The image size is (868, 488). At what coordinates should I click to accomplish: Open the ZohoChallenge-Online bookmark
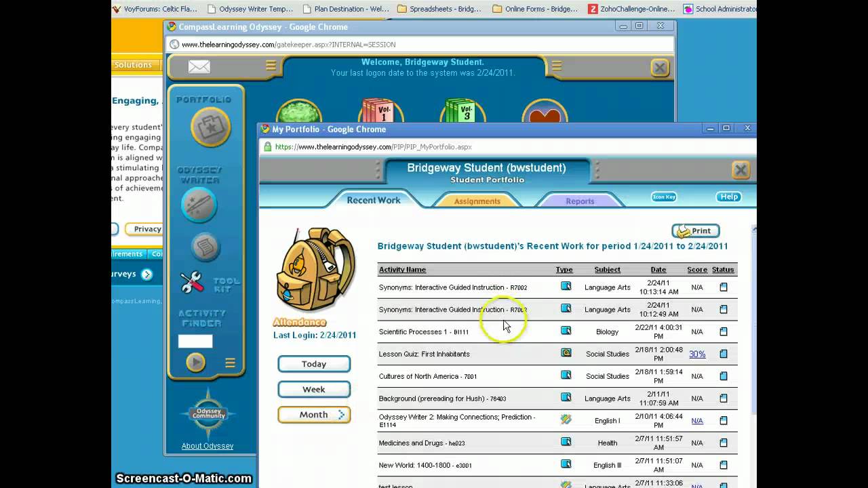tap(632, 9)
